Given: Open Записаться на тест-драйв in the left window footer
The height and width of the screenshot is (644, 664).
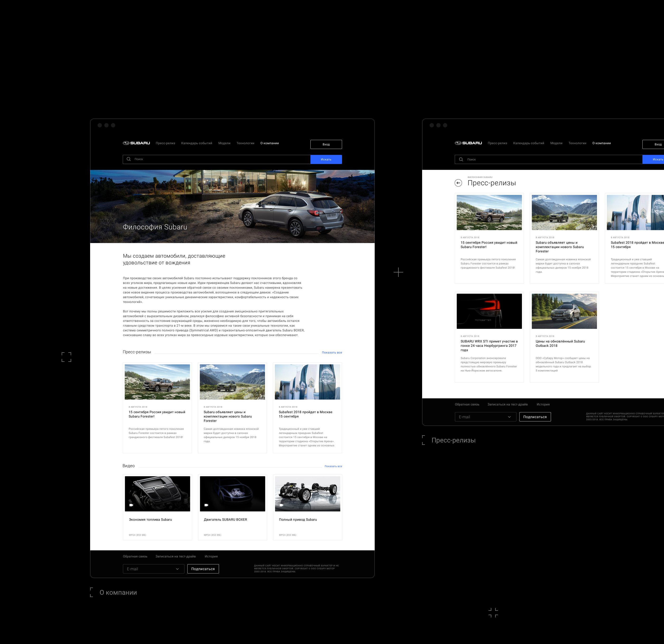Looking at the screenshot, I should (x=175, y=557).
